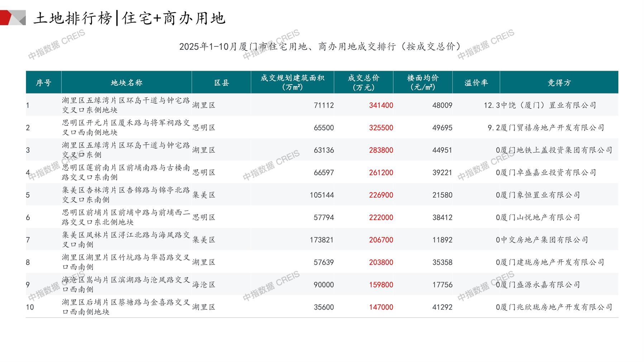Select the 地块名称 column header
Image resolution: width=644 pixels, height=362 pixels.
click(x=127, y=83)
